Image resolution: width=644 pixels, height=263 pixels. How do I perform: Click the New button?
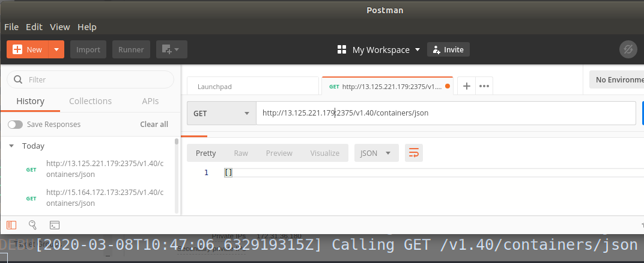(28, 49)
